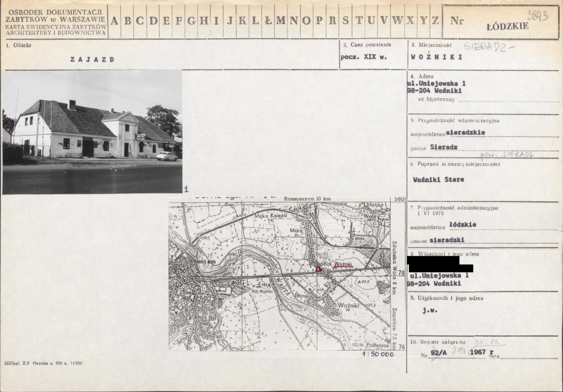Screen dimensions: 563x392
Task: Click the map scale '1:50 000'
Action: point(378,354)
